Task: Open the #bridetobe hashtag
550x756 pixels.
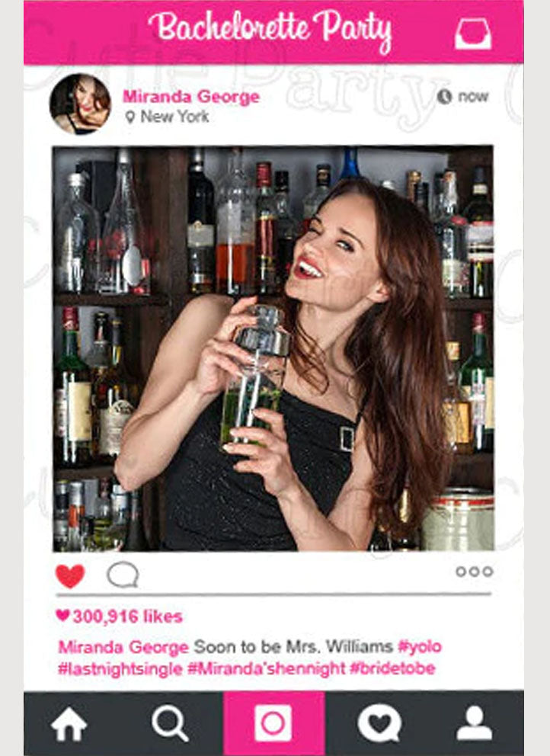Action: (x=392, y=668)
